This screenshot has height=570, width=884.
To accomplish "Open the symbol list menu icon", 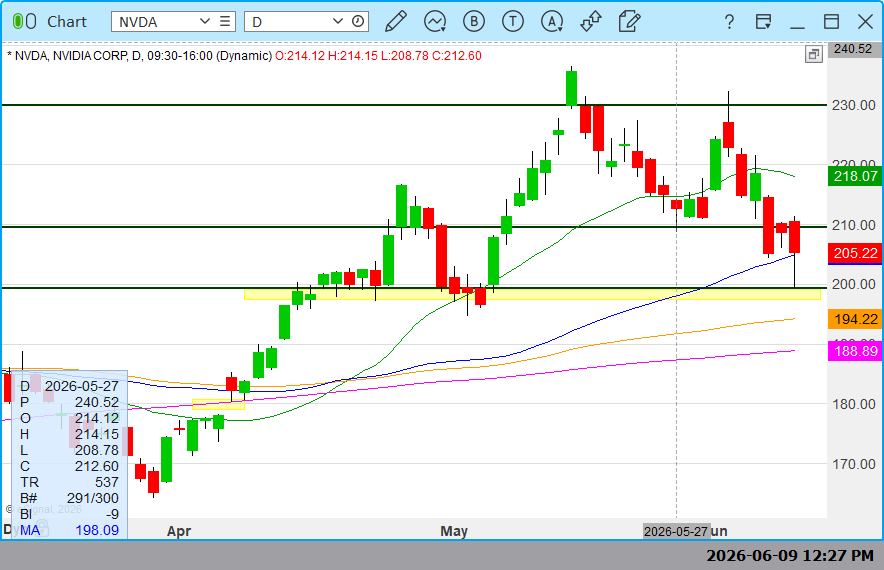I will click(x=225, y=21).
